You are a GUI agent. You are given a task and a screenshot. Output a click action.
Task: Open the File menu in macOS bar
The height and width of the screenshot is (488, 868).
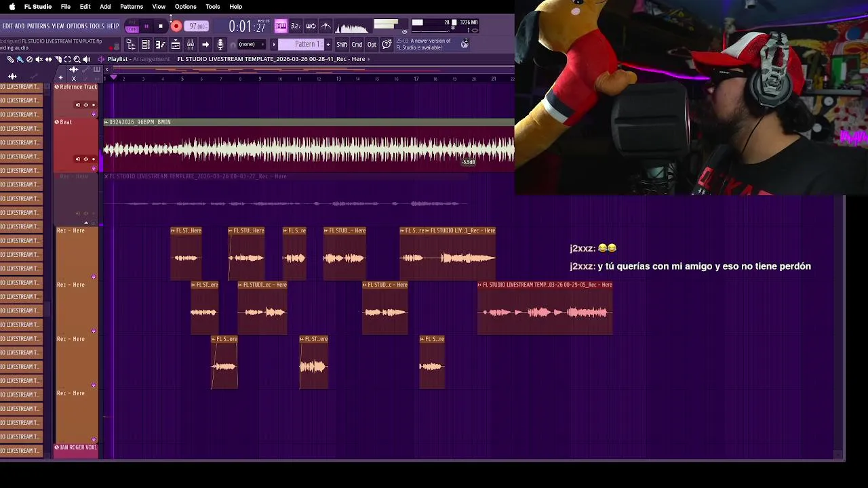(66, 6)
